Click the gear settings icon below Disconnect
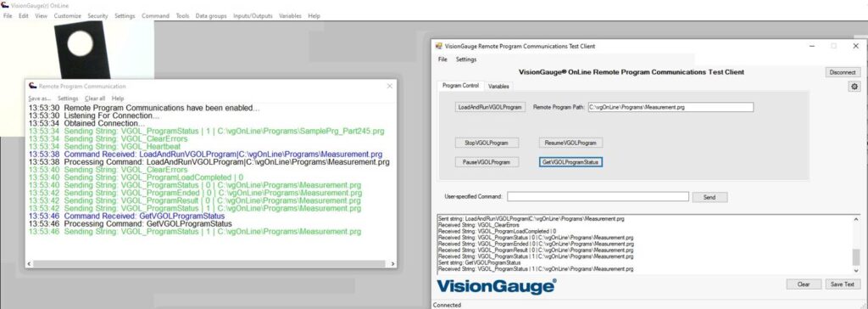 point(854,87)
